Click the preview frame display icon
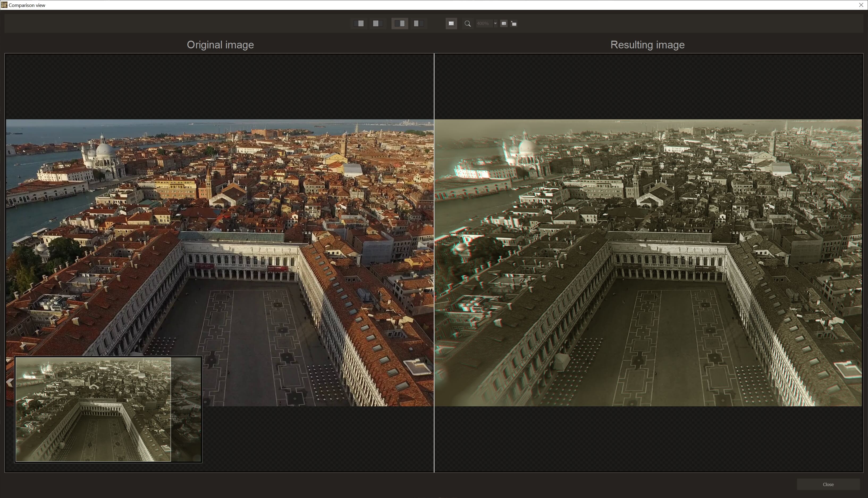Screen dimensions: 868x498 click(451, 23)
